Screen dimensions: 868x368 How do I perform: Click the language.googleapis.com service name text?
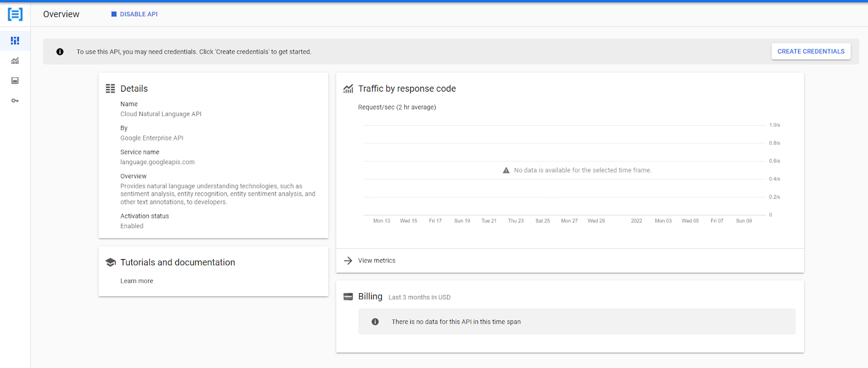(x=157, y=162)
